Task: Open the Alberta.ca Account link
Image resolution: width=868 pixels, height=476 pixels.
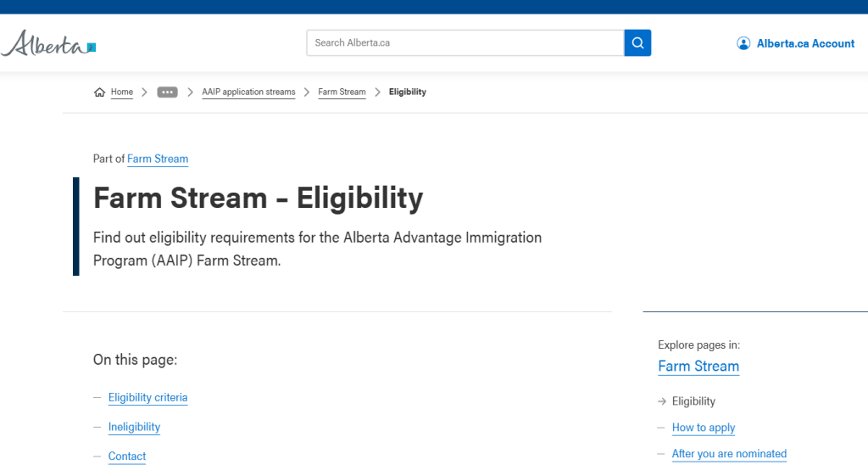Action: click(x=805, y=43)
